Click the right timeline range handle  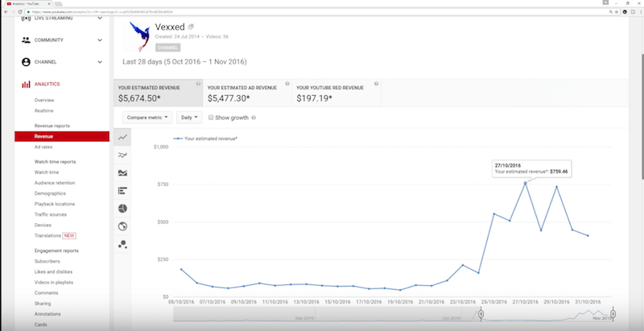pos(613,314)
